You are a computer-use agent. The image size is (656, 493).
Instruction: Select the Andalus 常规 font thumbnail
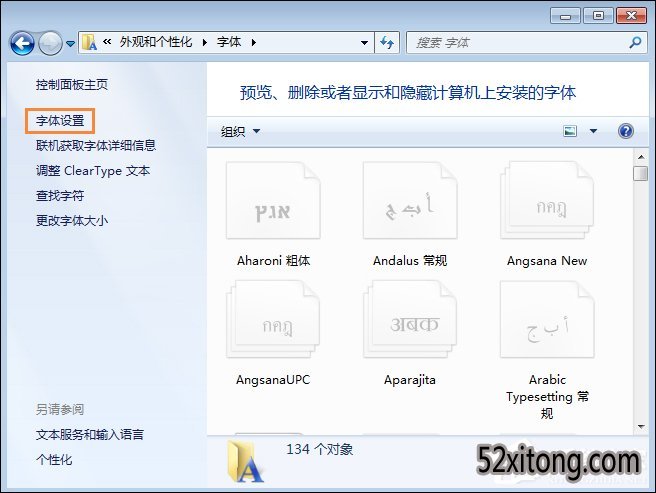(410, 200)
